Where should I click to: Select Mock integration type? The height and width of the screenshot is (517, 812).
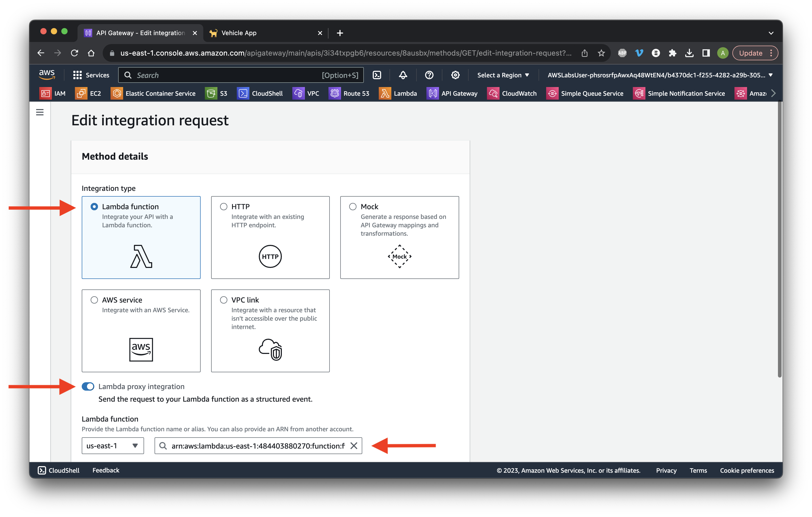tap(399, 237)
